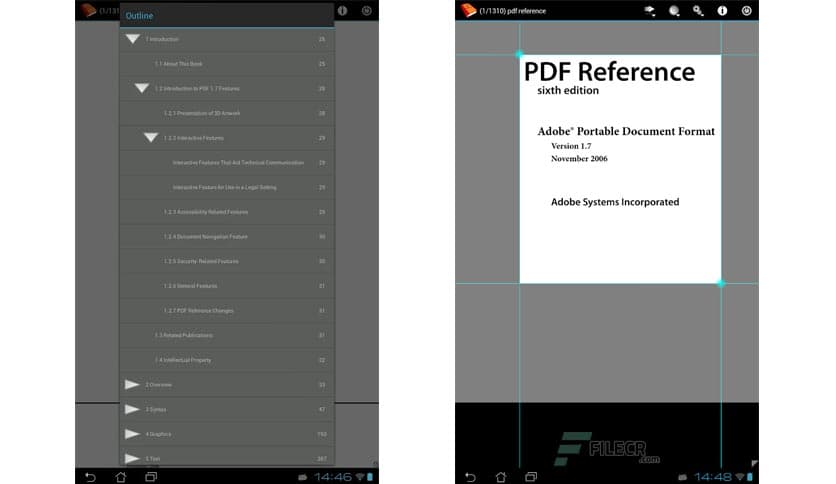Viewport: 836px width, 484px height.
Task: Open 1.4 Intellectual Property entry
Action: tap(183, 360)
